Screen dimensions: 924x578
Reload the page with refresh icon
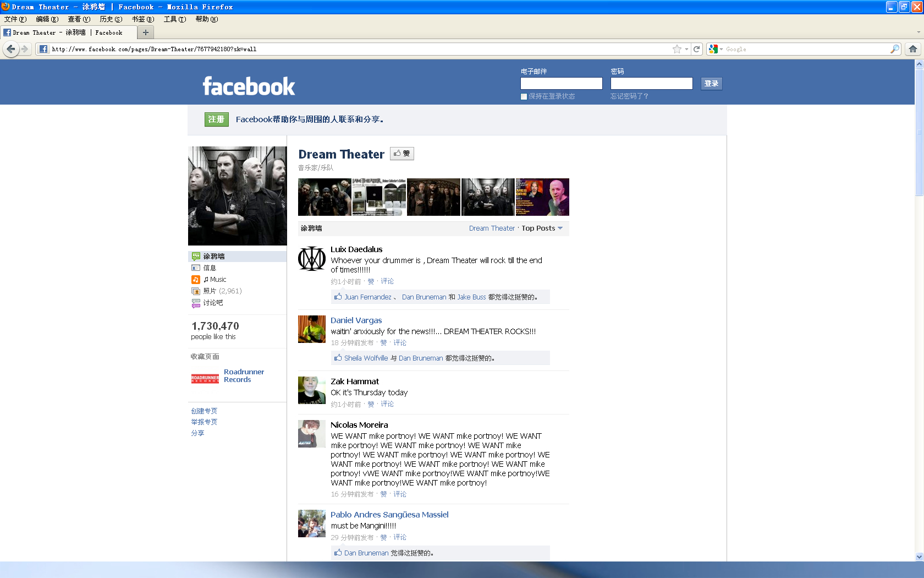(x=697, y=49)
